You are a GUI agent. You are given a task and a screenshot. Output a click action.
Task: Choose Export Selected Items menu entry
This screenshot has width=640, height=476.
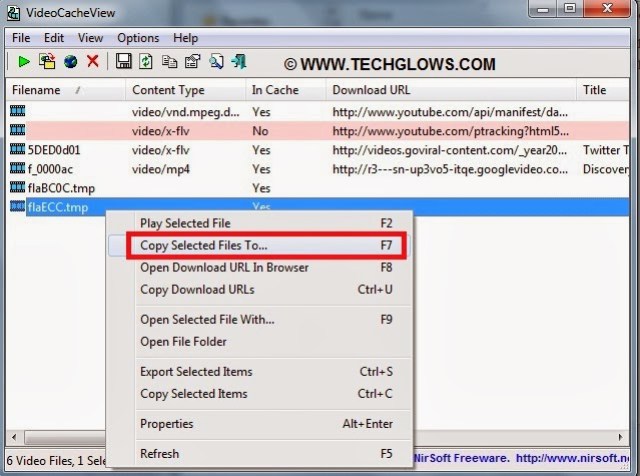click(x=261, y=372)
